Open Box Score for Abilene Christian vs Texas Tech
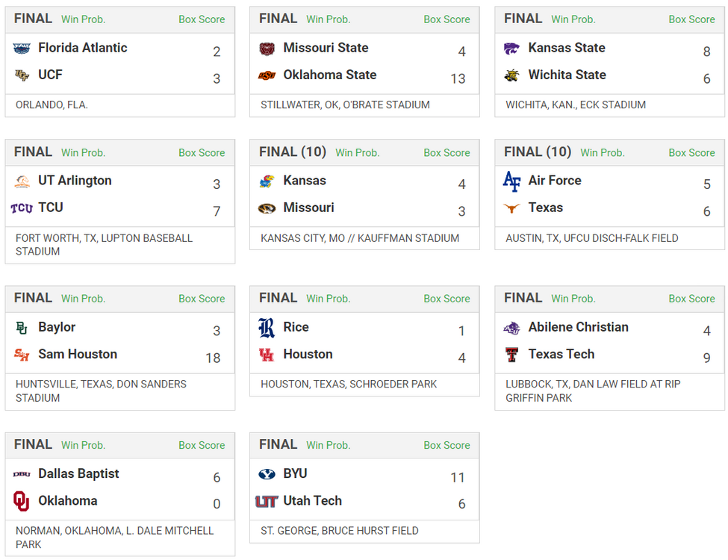This screenshot has height=560, width=728. coord(691,299)
